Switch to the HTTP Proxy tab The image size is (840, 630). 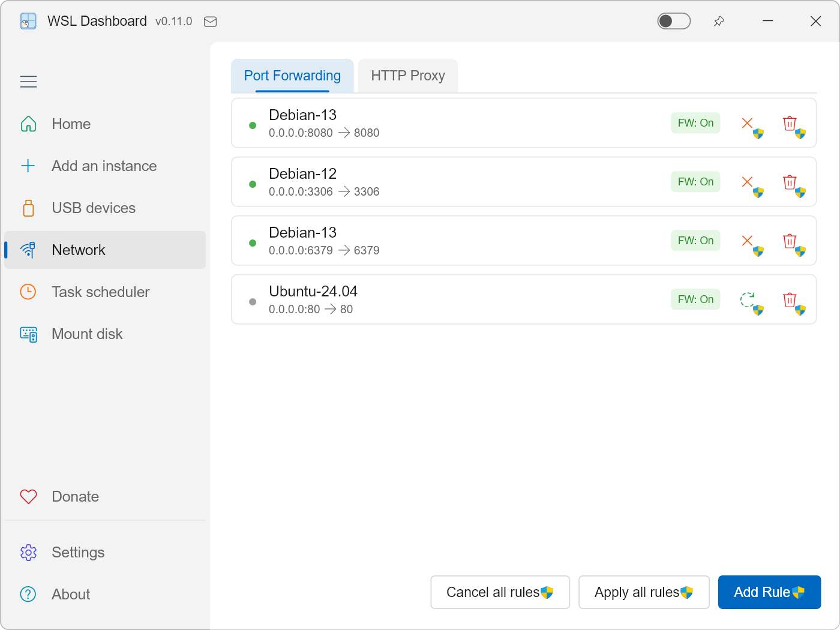(408, 76)
